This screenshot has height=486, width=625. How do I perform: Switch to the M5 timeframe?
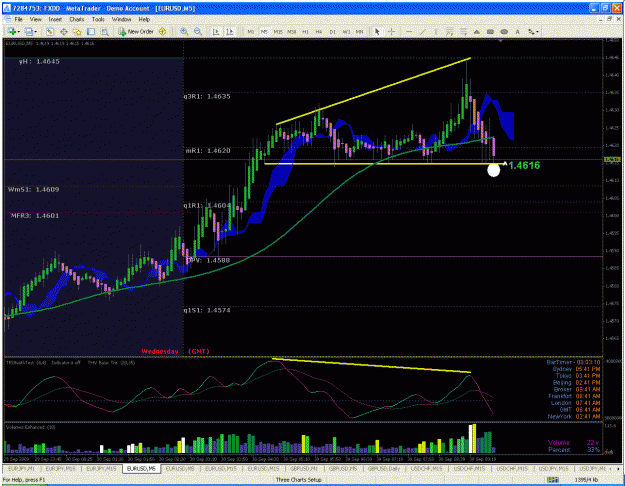pos(264,31)
